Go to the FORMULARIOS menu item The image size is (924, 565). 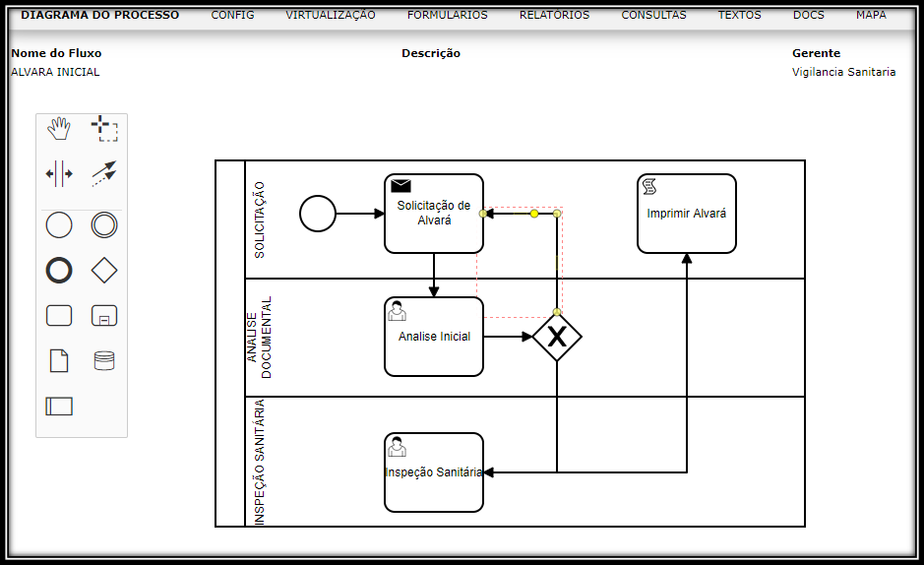click(x=447, y=16)
